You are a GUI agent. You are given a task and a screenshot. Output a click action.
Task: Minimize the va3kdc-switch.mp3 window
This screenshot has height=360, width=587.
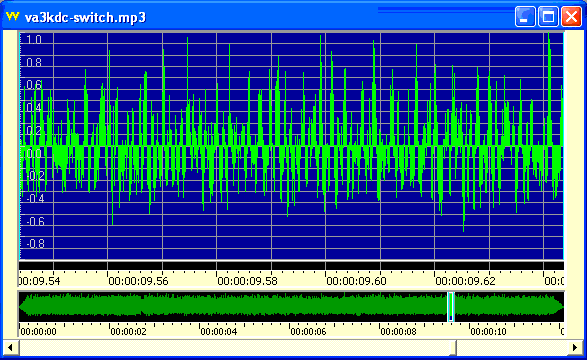coord(525,16)
